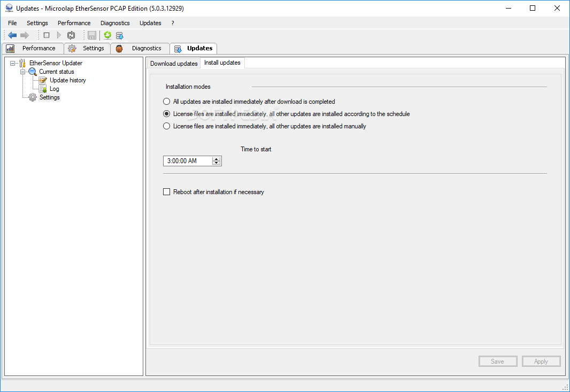The height and width of the screenshot is (392, 570).
Task: Click the Save button
Action: (x=498, y=361)
